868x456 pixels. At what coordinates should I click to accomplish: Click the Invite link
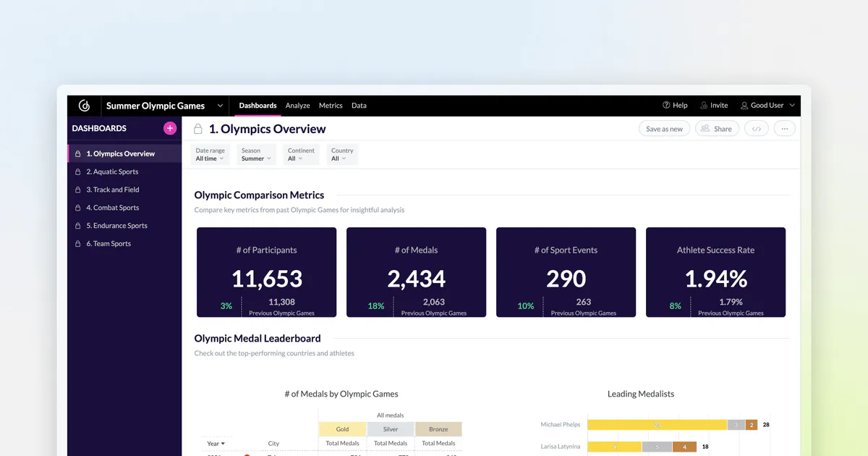[719, 106]
